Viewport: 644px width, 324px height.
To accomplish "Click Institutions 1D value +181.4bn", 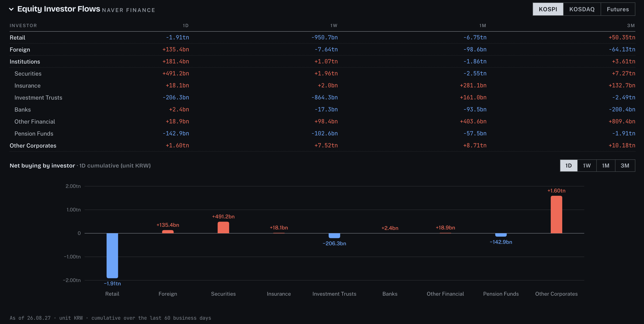I will (x=176, y=61).
